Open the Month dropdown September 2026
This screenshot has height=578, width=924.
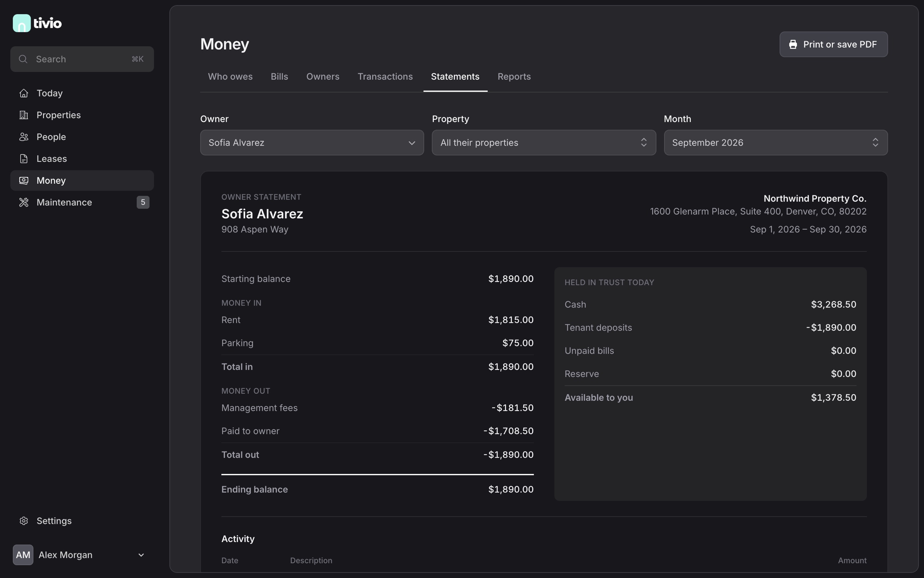click(x=776, y=143)
